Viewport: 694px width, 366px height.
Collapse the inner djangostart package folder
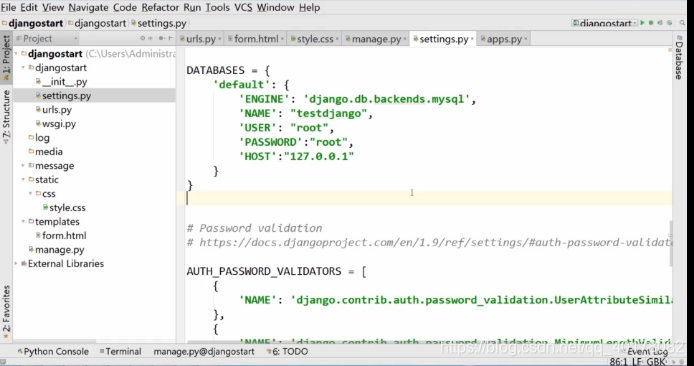(23, 68)
